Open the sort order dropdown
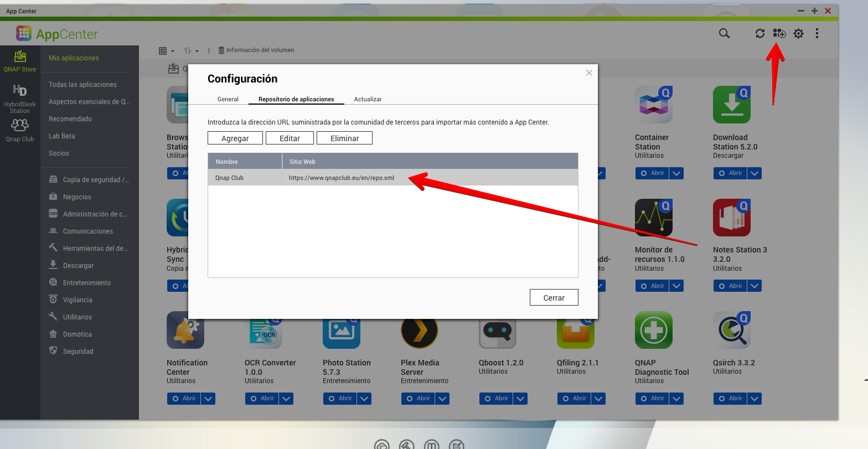Viewport: 868px width, 449px height. click(191, 50)
